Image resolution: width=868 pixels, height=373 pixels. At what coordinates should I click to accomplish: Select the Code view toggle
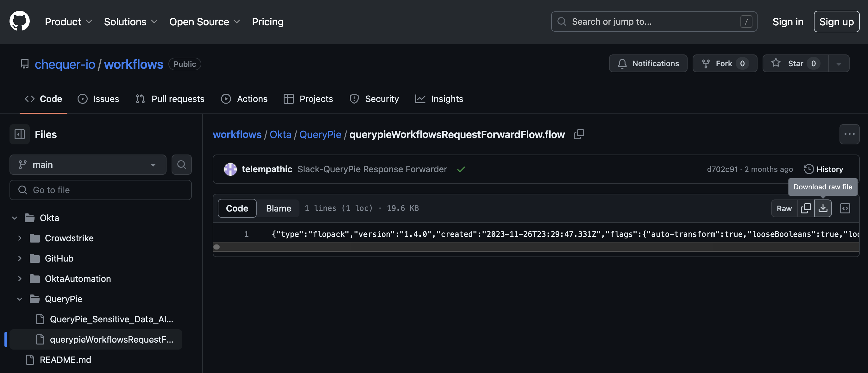click(237, 208)
